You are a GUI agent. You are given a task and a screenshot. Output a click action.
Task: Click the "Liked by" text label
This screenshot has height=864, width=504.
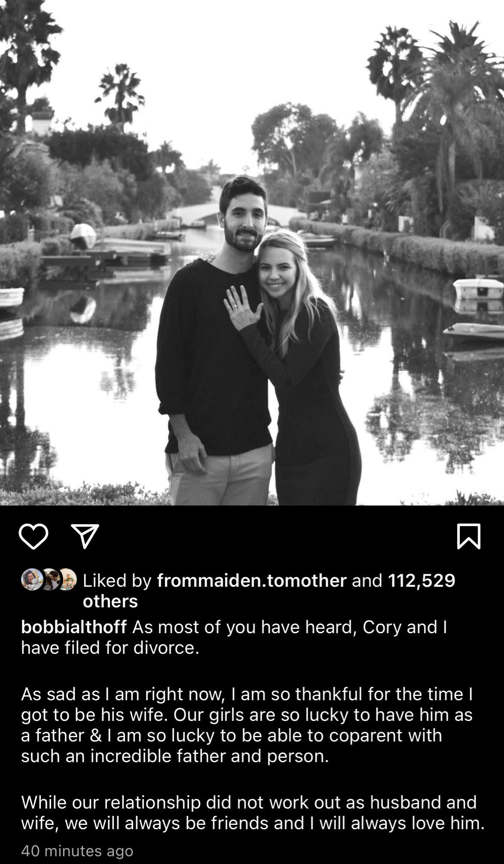(117, 580)
